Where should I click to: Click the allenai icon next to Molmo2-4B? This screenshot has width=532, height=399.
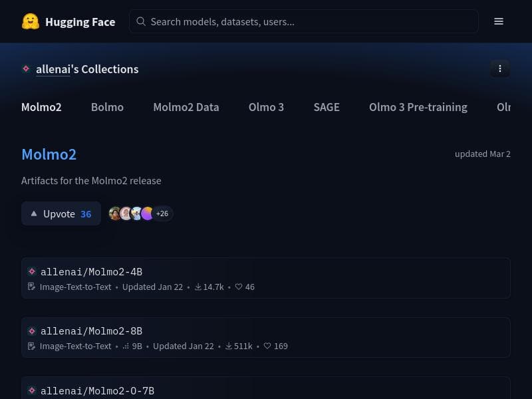pyautogui.click(x=32, y=271)
